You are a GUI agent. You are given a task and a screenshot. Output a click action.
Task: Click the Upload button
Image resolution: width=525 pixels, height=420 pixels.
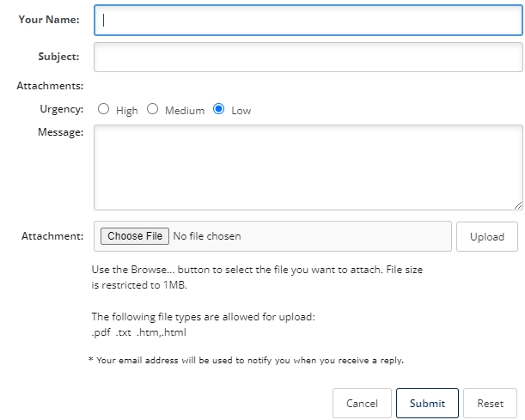tap(487, 236)
